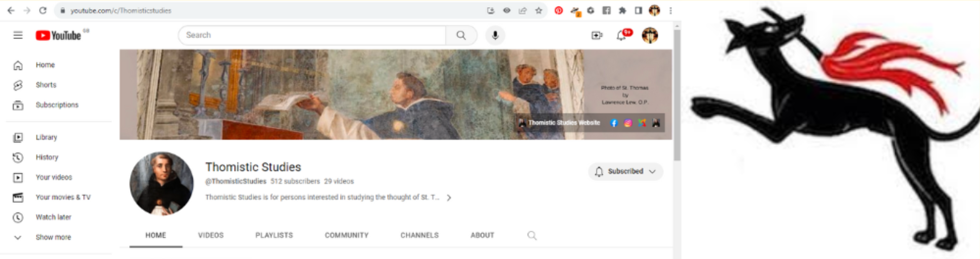Image resolution: width=980 pixels, height=259 pixels.
Task: Go to Subscriptions in sidebar
Action: [x=57, y=105]
